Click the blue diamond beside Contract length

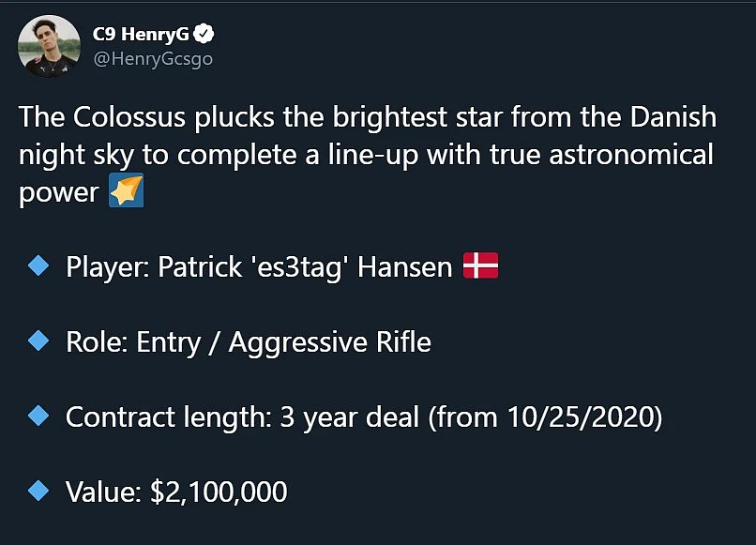[x=38, y=416]
